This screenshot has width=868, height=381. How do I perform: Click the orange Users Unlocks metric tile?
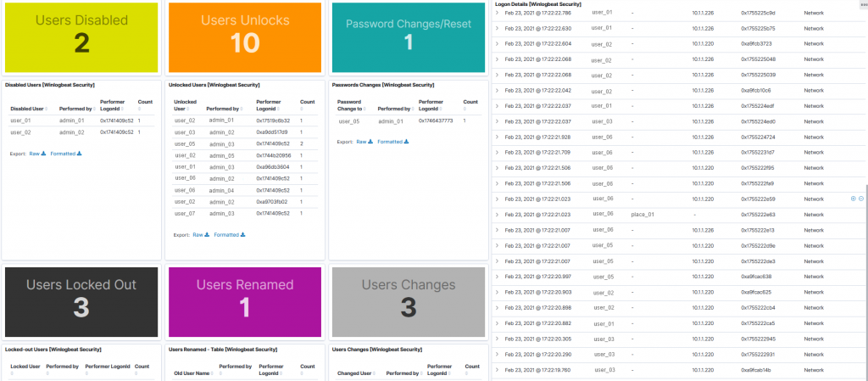click(x=245, y=37)
